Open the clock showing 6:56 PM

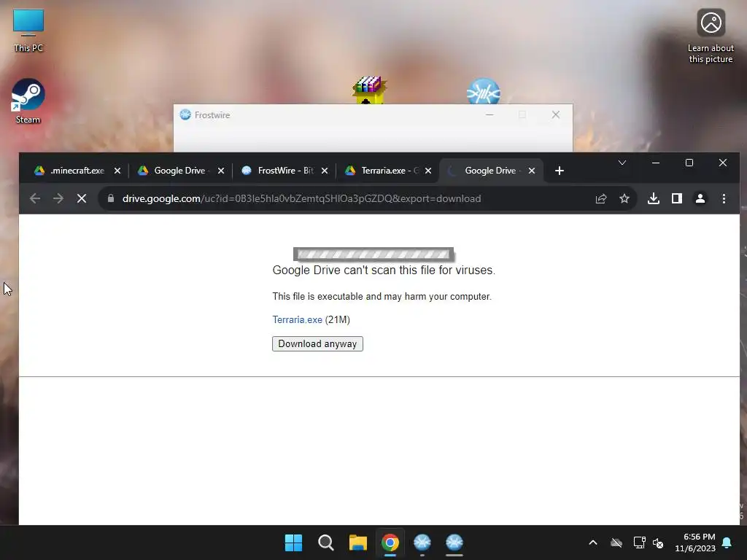[695, 542]
